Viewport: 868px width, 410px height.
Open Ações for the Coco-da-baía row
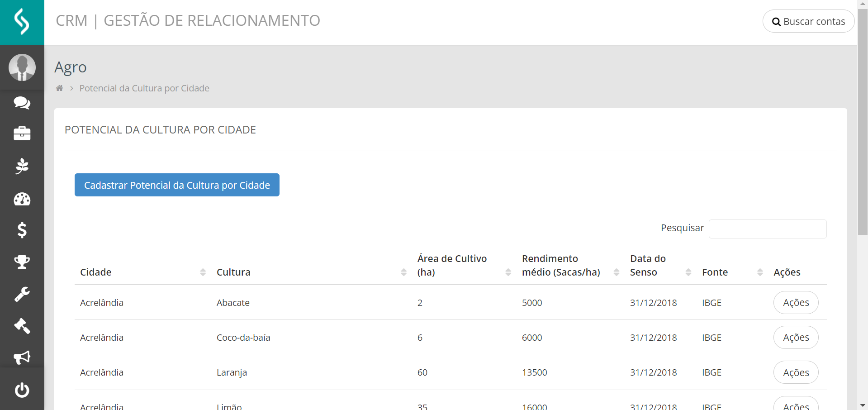click(x=796, y=337)
